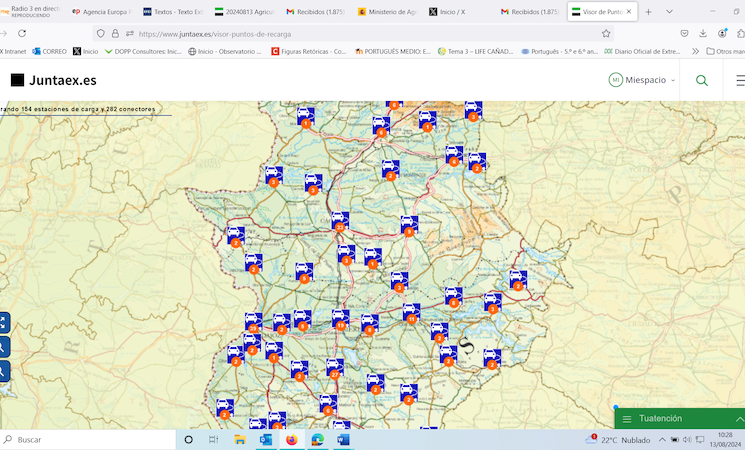
Task: Switch to the Ministerio de Agricultura tab
Action: pyautogui.click(x=387, y=12)
